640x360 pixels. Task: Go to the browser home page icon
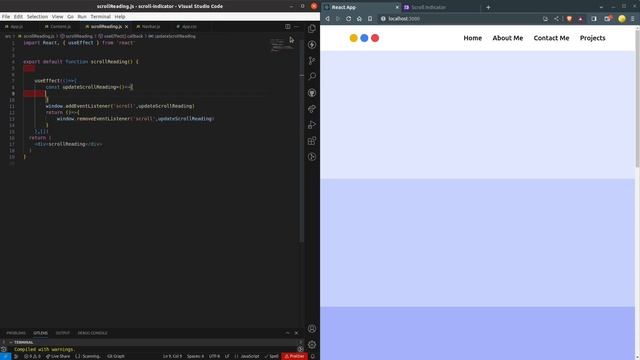click(x=359, y=19)
